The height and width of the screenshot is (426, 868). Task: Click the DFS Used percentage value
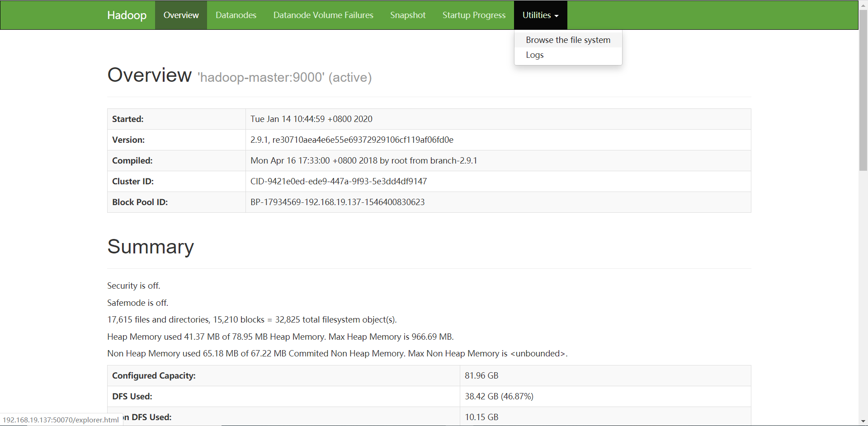(499, 396)
